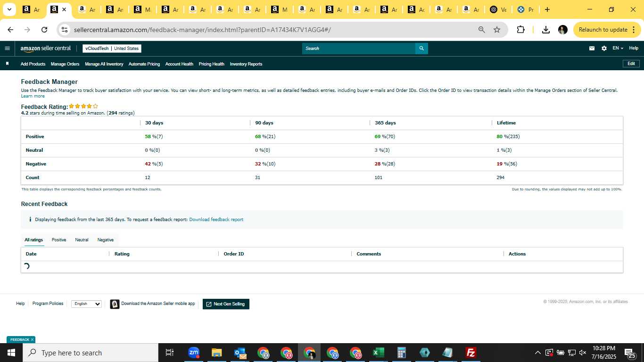Open Program Policies in footer

coord(48,304)
